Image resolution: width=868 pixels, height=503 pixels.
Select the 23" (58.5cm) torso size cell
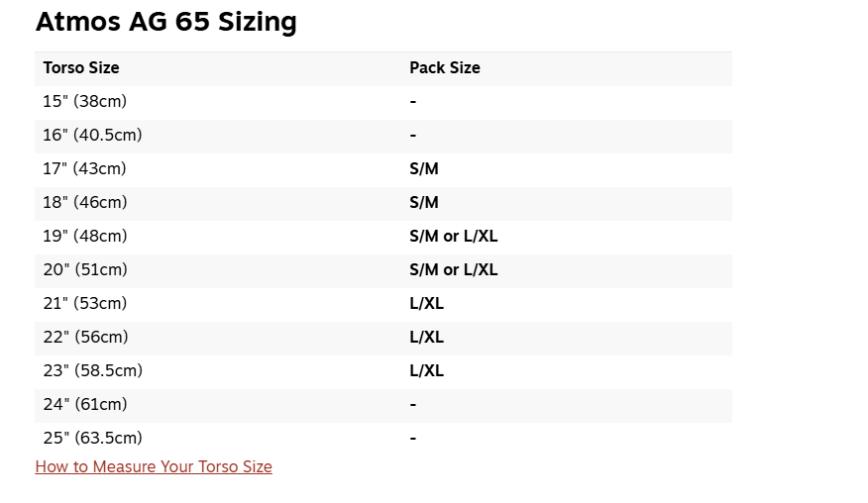pos(92,370)
